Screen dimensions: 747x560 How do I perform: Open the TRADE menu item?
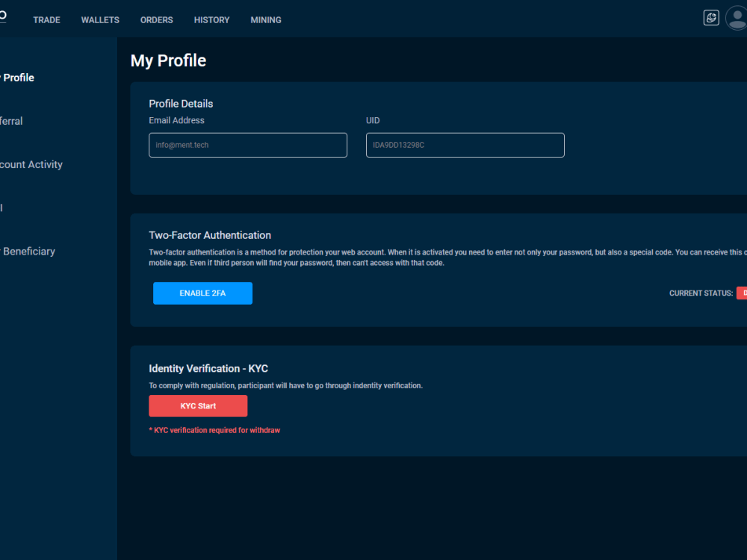(46, 20)
